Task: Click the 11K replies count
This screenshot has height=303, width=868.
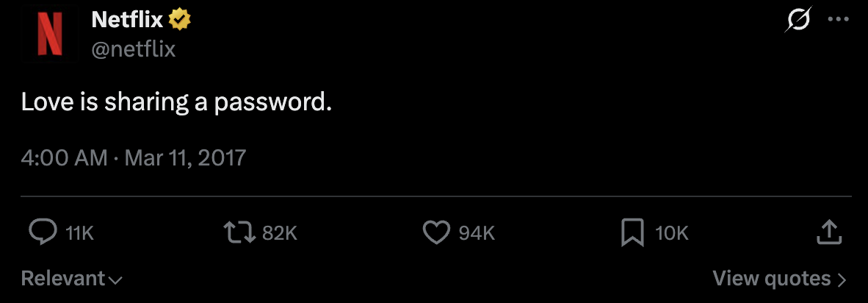Action: pyautogui.click(x=80, y=233)
